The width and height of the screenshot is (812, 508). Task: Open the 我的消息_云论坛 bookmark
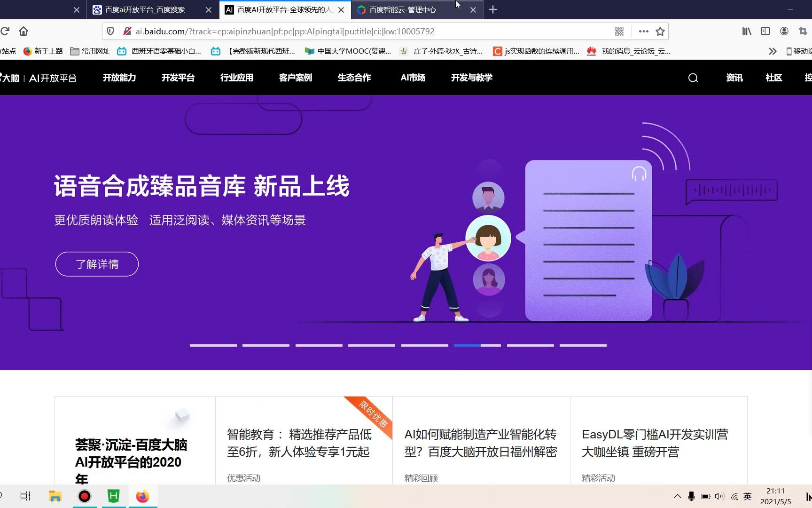pyautogui.click(x=629, y=51)
